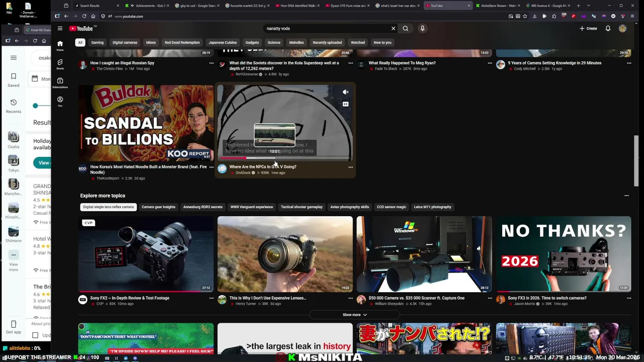The height and width of the screenshot is (362, 644).
Task: Select the Gaming filter chip
Action: 98,43
